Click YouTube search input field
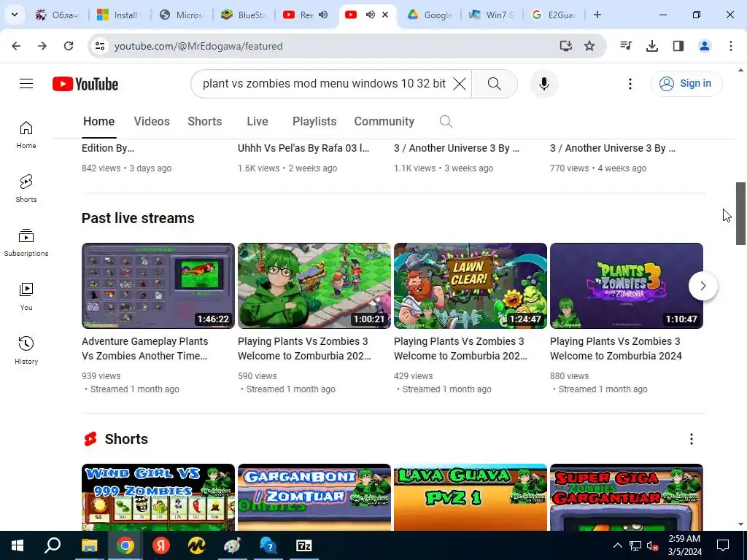This screenshot has height=560, width=747. point(324,84)
